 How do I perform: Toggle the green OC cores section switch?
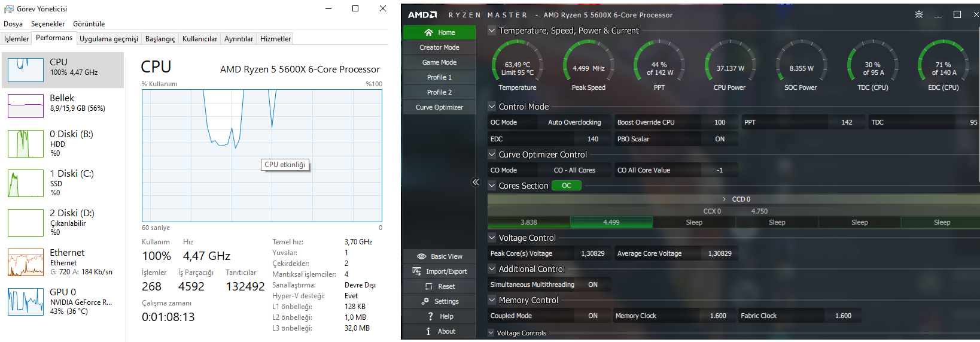566,186
